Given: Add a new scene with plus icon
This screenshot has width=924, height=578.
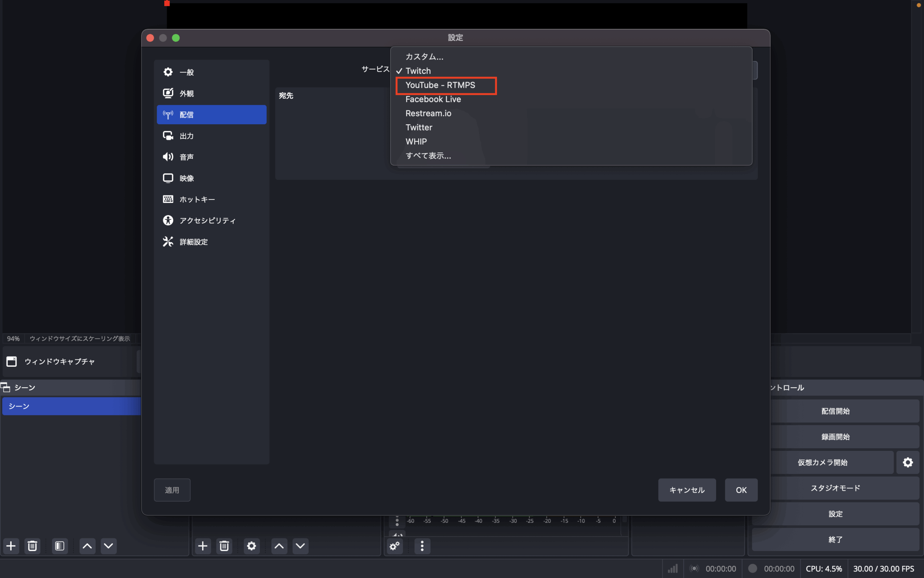Looking at the screenshot, I should [x=11, y=546].
